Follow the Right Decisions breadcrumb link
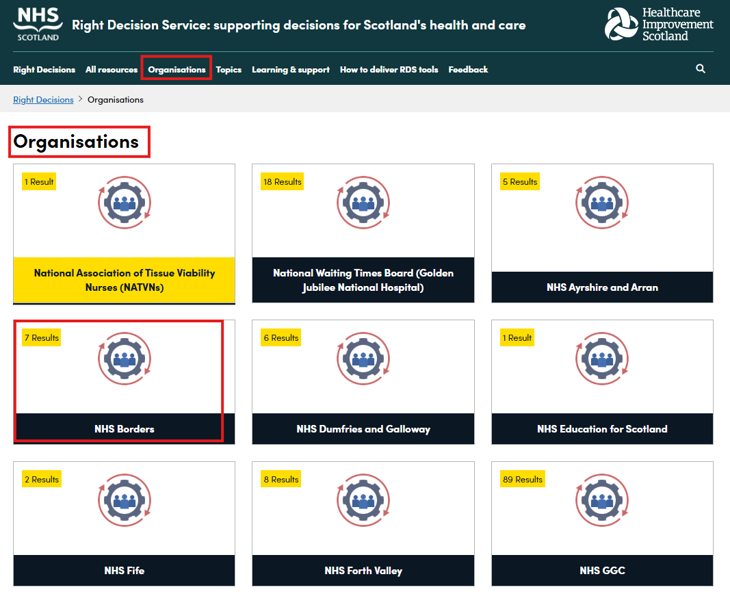The height and width of the screenshot is (594, 730). pyautogui.click(x=43, y=100)
